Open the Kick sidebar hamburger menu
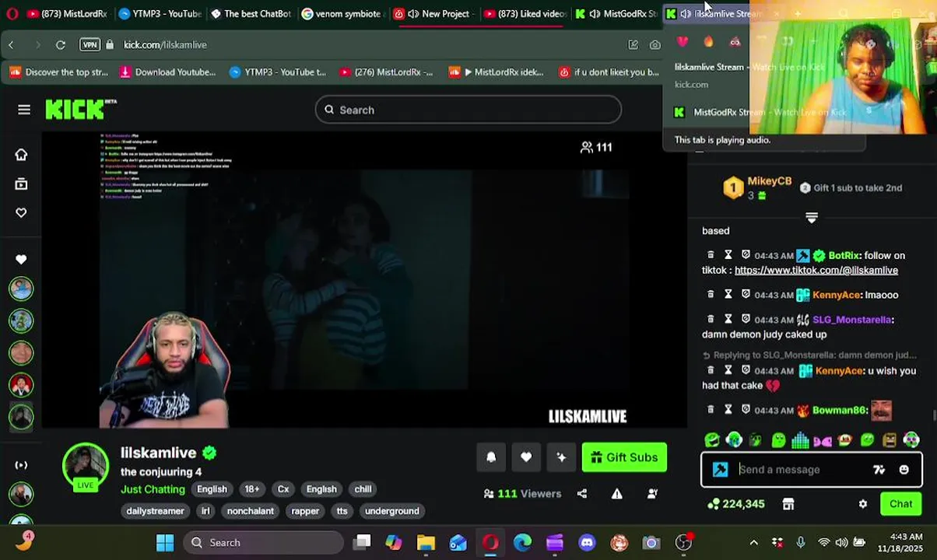The width and height of the screenshot is (937, 560). pos(24,110)
